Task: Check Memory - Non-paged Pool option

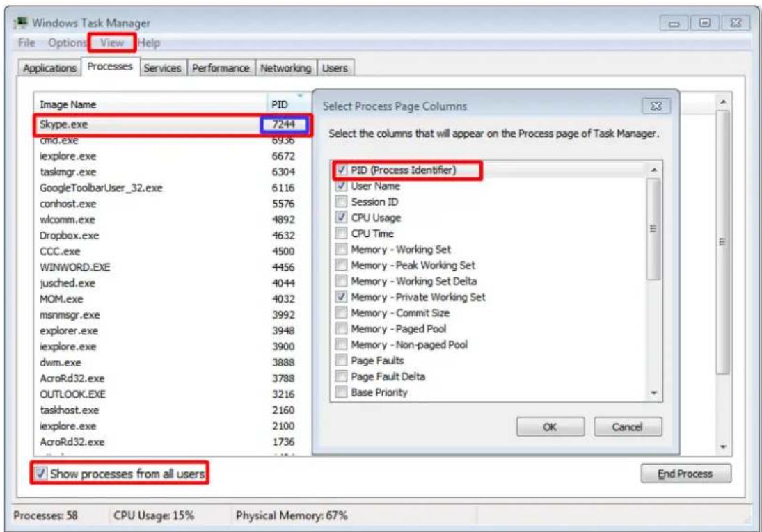Action: coord(342,344)
